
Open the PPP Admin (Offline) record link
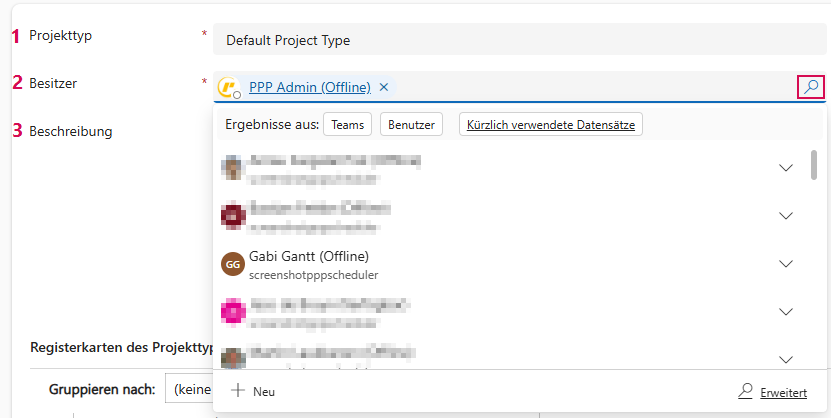click(x=309, y=87)
